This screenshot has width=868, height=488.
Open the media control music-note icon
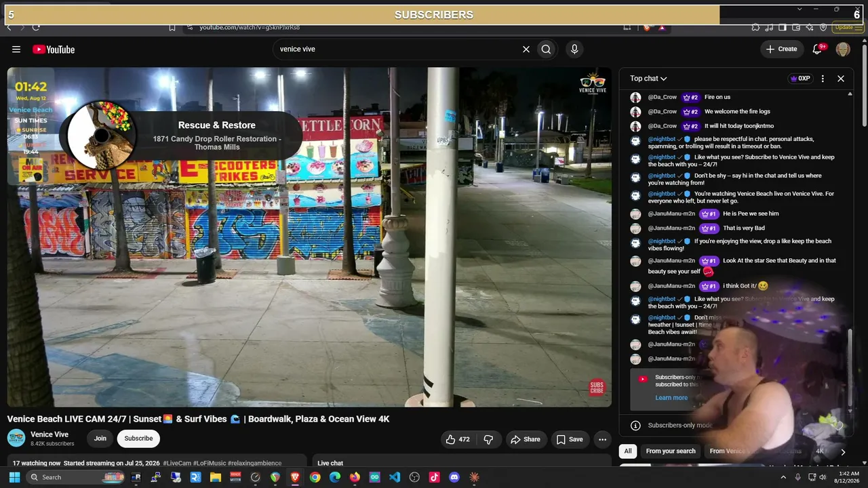tap(769, 27)
